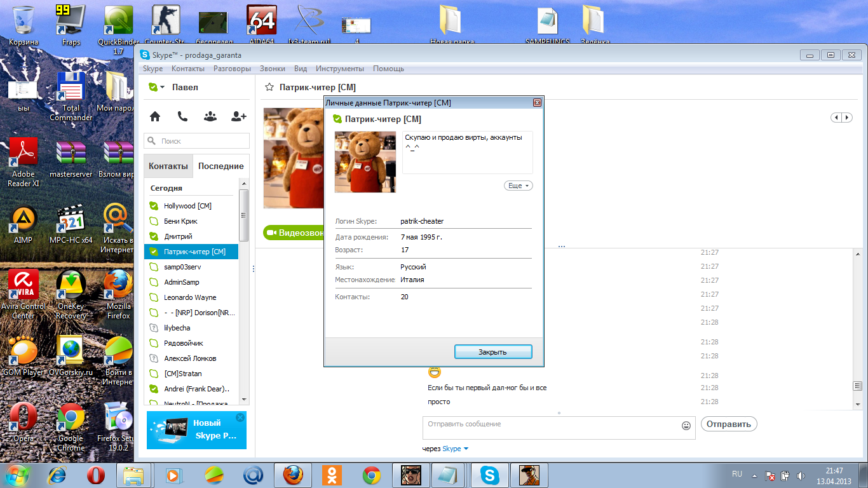Click the add contact icon
This screenshot has height=488, width=868.
pyautogui.click(x=239, y=116)
